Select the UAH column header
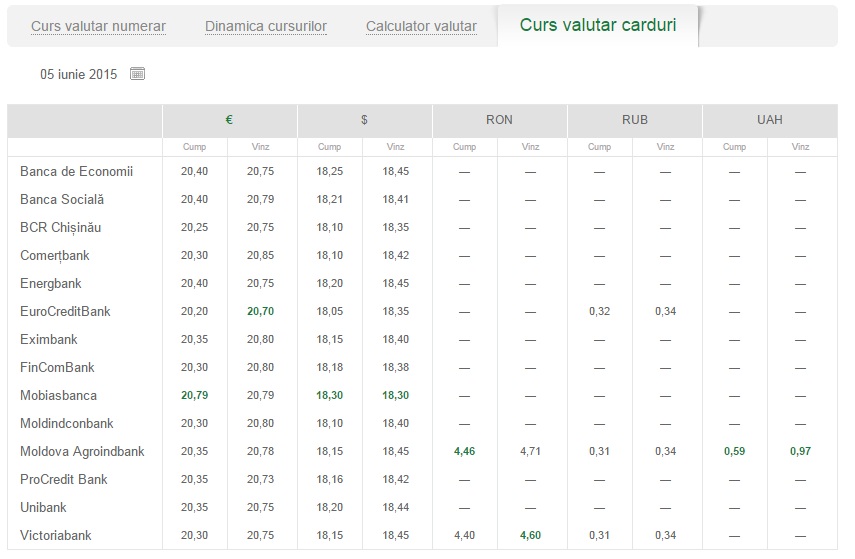The image size is (855, 559). tap(769, 120)
